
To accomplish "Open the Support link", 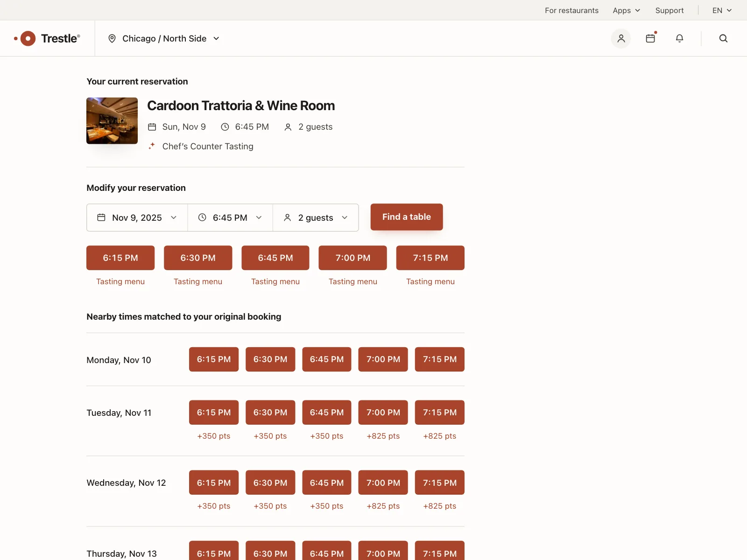I will (x=669, y=10).
